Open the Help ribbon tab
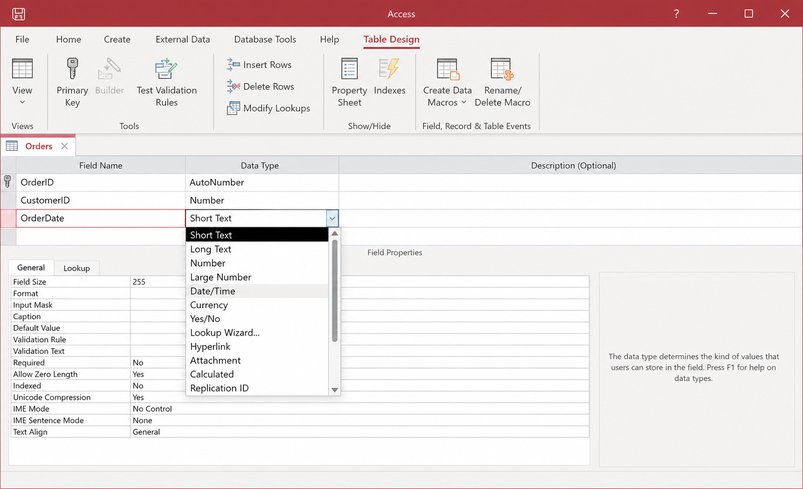 [x=329, y=39]
